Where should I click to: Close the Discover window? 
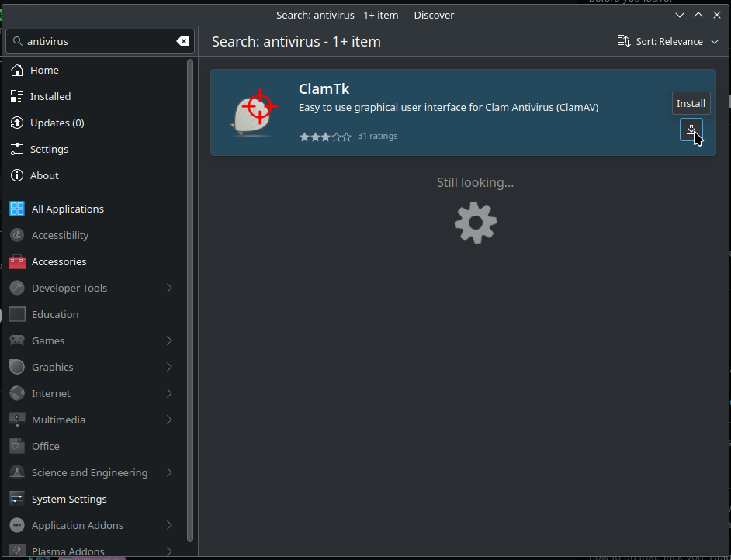[717, 15]
